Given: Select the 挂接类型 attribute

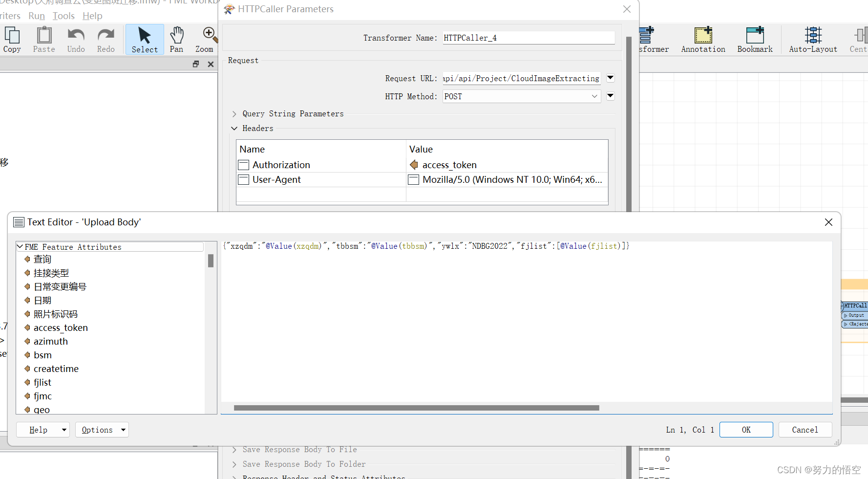Looking at the screenshot, I should click(51, 273).
